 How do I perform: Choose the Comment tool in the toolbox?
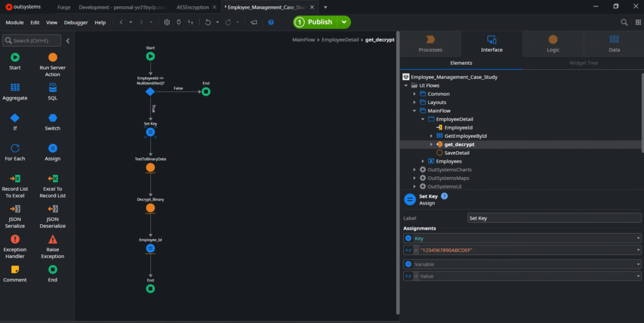(15, 274)
